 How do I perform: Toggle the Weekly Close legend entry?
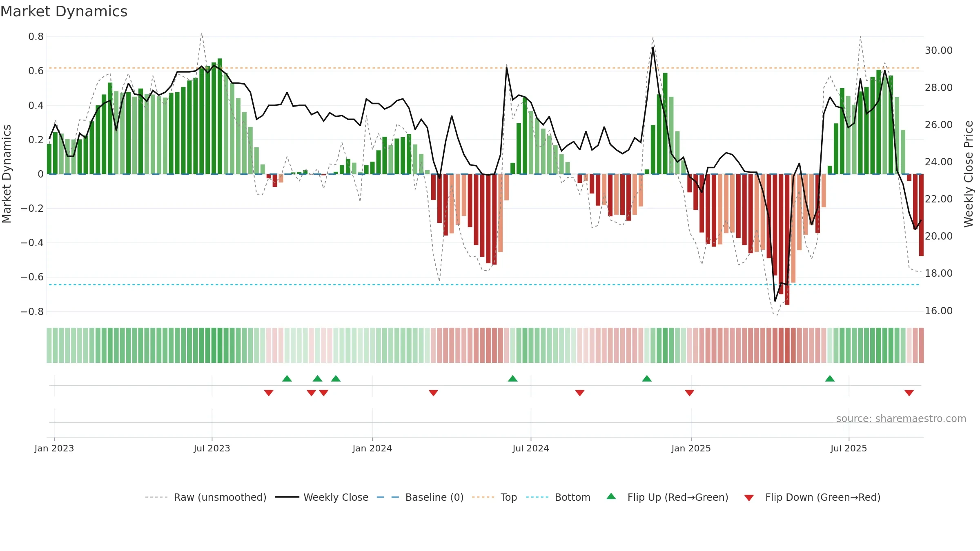pos(321,497)
